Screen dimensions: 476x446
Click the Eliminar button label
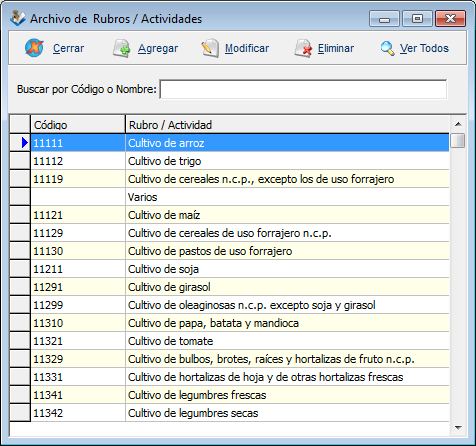(x=336, y=48)
